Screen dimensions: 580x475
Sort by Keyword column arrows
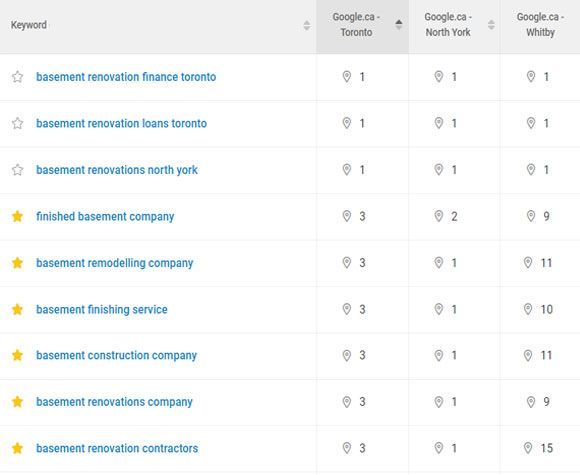pos(307,26)
